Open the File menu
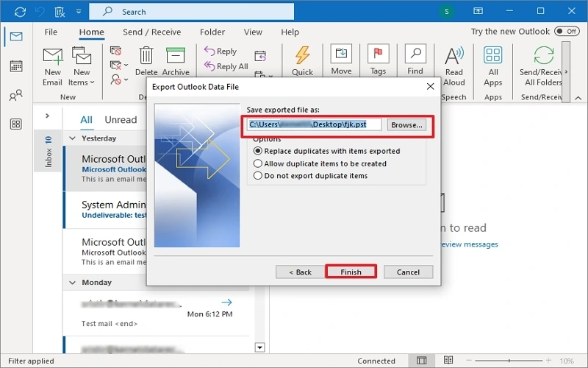 51,32
